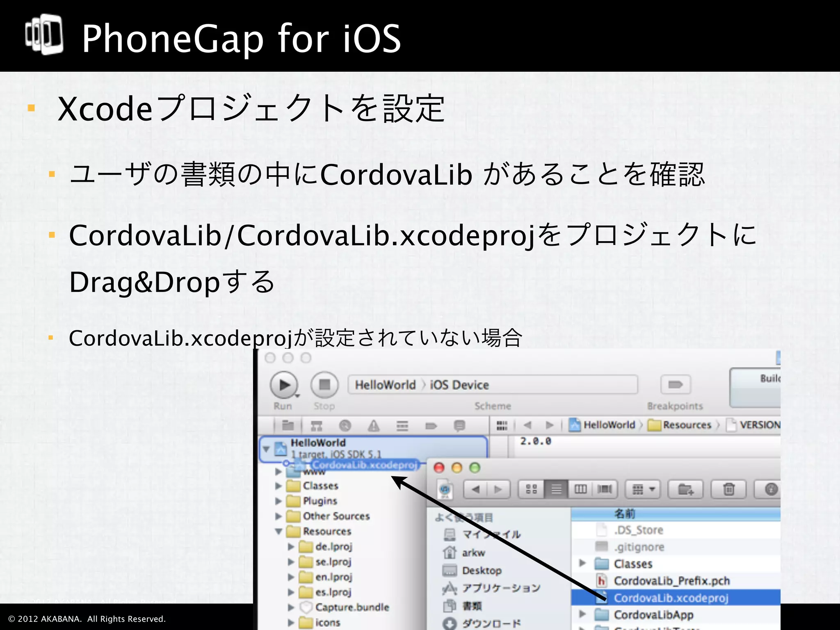Open アプリケーション in the Finder sidebar

pos(492,589)
